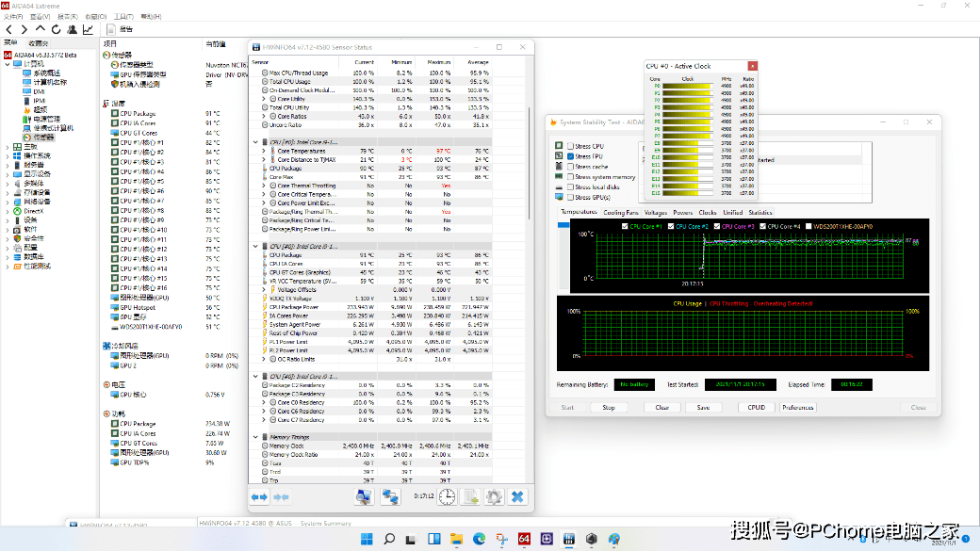The height and width of the screenshot is (551, 980).
Task: Expand Core Temperatures row in HWiNFO
Action: point(264,151)
